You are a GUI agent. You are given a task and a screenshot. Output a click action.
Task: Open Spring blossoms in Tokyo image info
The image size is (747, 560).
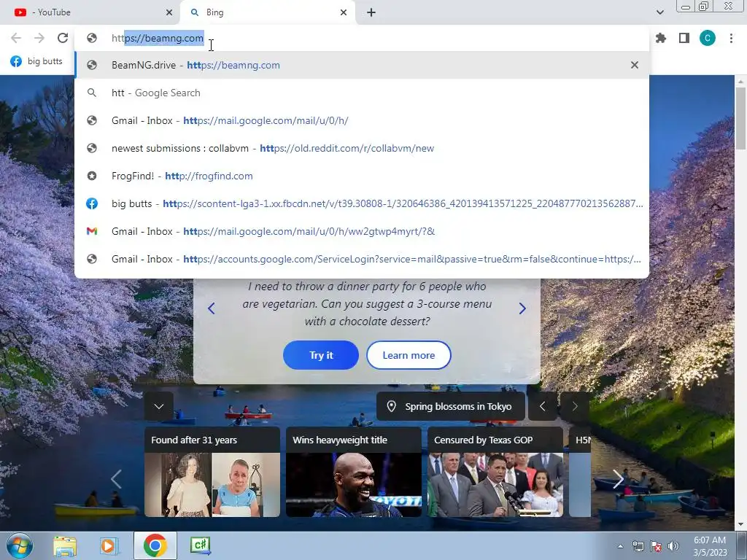coord(451,406)
